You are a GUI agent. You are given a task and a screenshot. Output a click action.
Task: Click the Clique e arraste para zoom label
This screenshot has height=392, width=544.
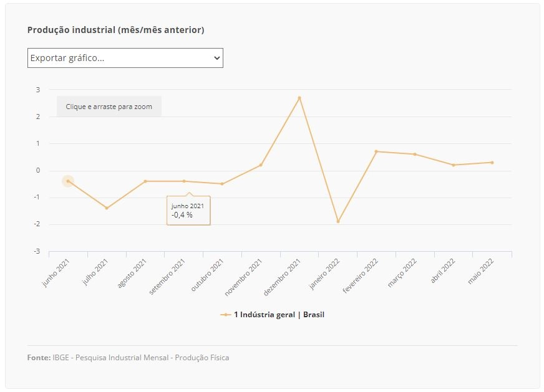click(109, 107)
